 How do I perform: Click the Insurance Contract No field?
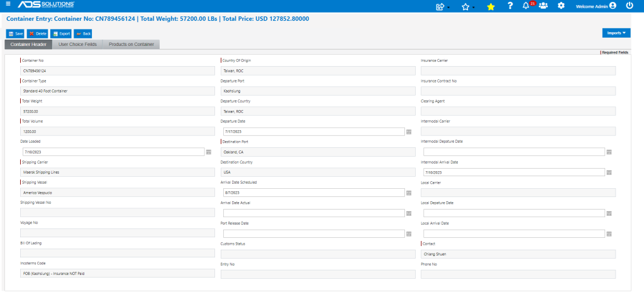(x=518, y=91)
